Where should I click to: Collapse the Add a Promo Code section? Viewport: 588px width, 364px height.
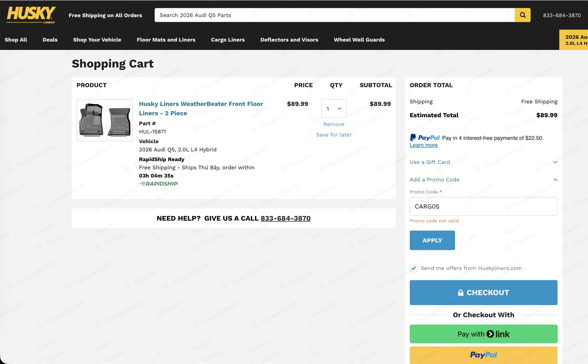tap(483, 180)
